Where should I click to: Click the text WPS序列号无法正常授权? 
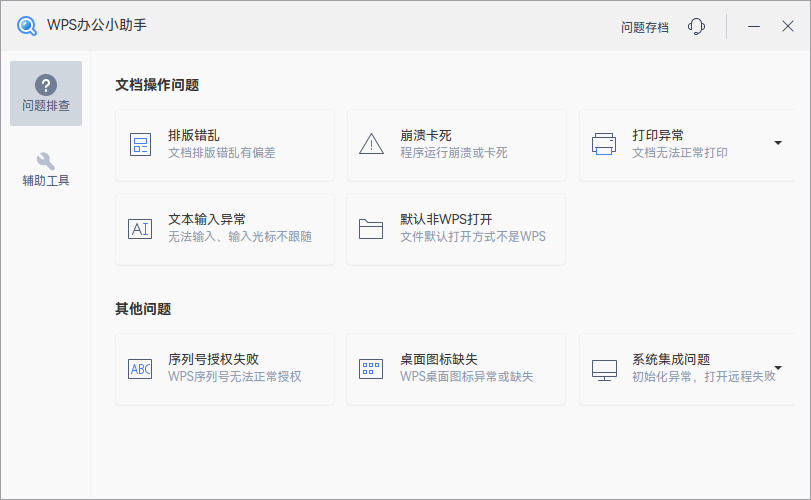pos(234,376)
